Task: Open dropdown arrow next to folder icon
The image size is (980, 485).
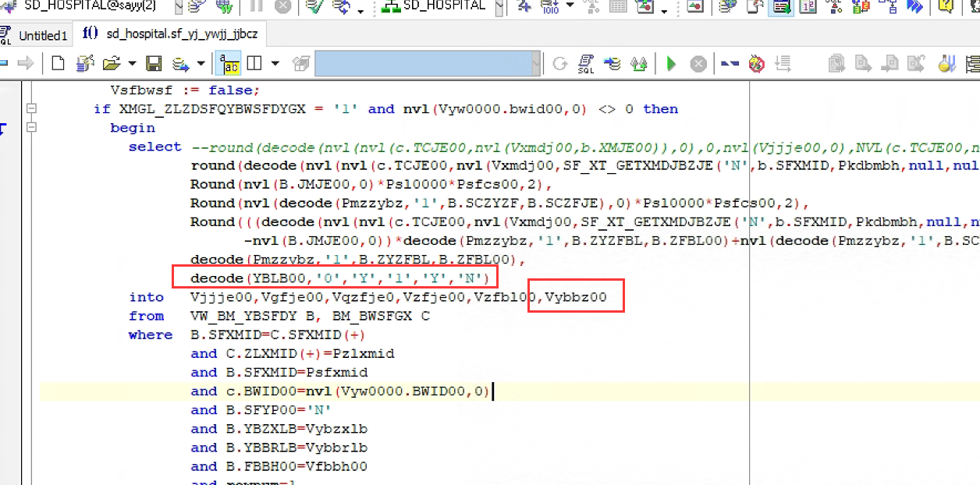Action: click(132, 63)
